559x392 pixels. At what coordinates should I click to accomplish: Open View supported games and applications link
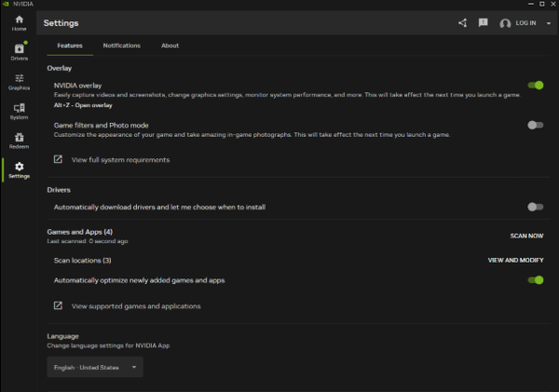click(135, 305)
